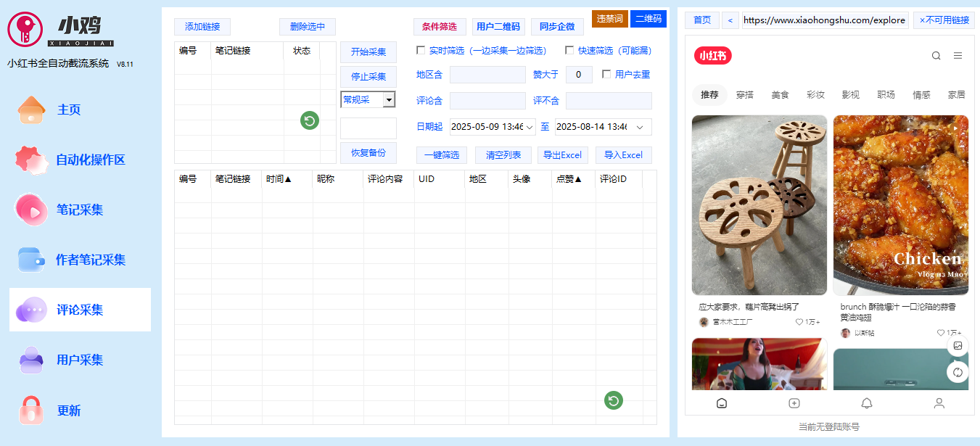980x446 pixels.
Task: Toggle the 快速筛选 checkbox
Action: [x=569, y=51]
